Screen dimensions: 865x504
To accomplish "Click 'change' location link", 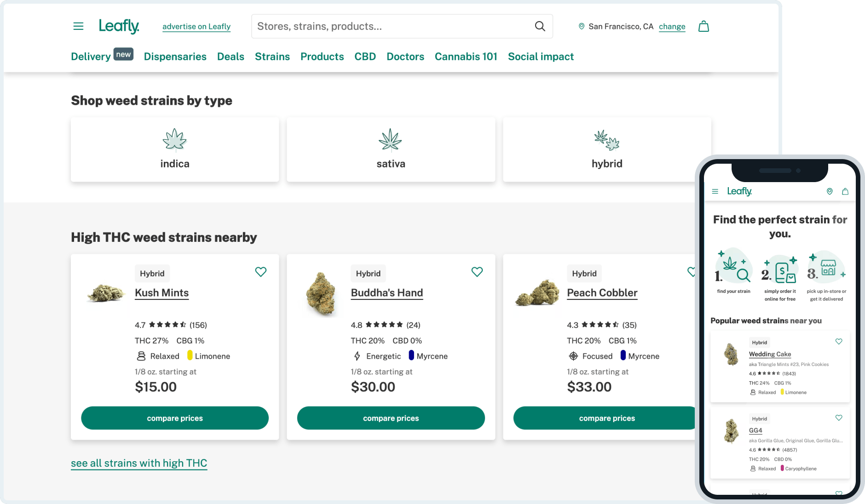I will pos(672,27).
